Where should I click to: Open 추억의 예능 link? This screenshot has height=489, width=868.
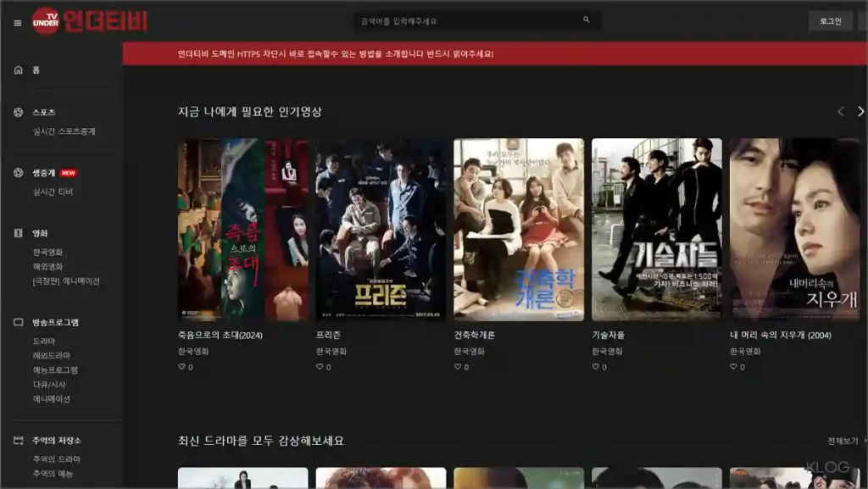tap(53, 474)
